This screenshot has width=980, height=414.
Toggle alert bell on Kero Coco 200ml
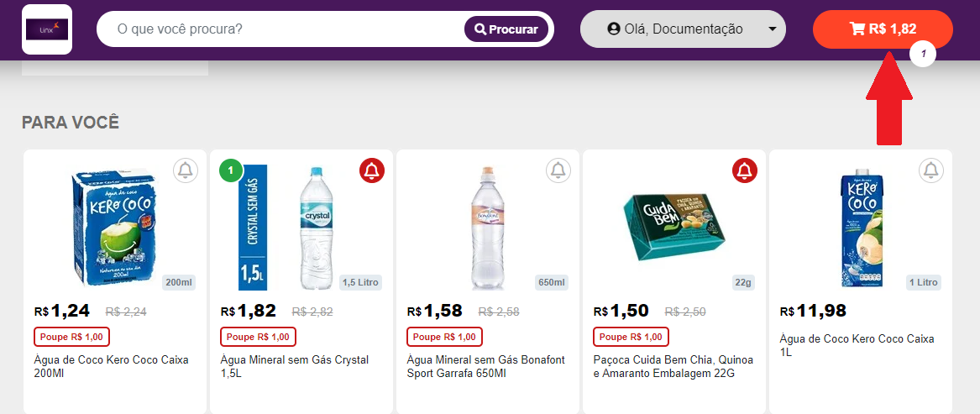[186, 170]
